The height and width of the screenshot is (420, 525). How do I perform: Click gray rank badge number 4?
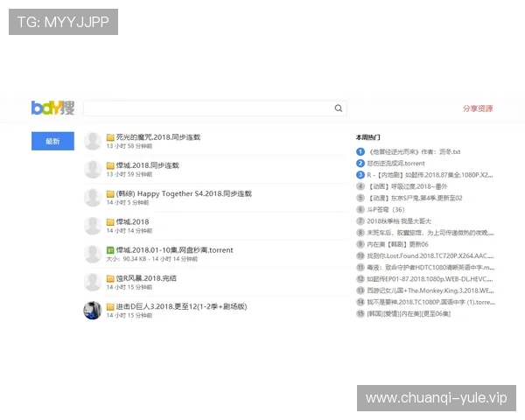coord(360,186)
